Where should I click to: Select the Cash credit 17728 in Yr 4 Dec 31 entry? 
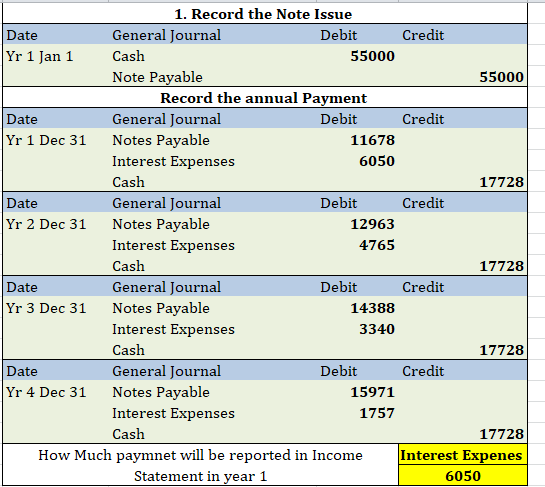tap(501, 434)
